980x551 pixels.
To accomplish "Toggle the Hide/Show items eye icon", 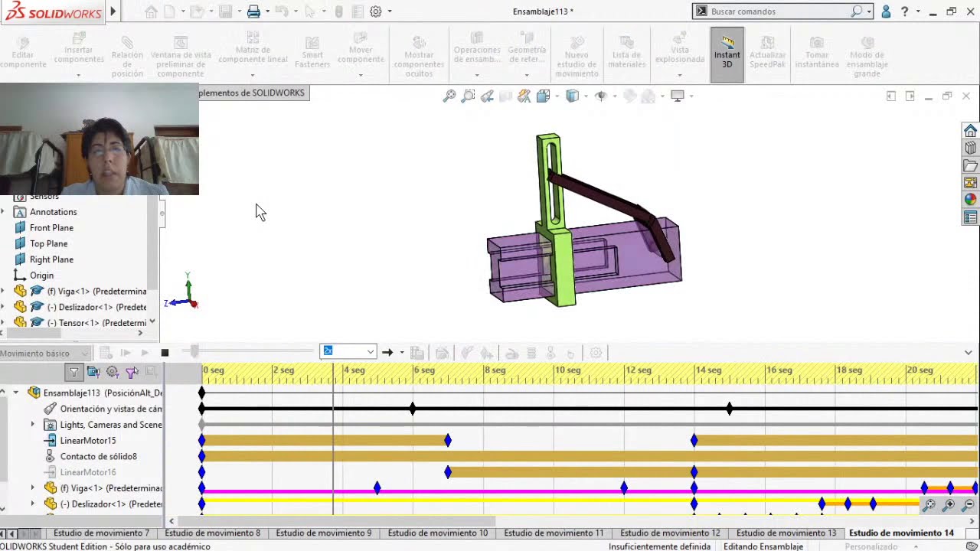I will tap(601, 96).
